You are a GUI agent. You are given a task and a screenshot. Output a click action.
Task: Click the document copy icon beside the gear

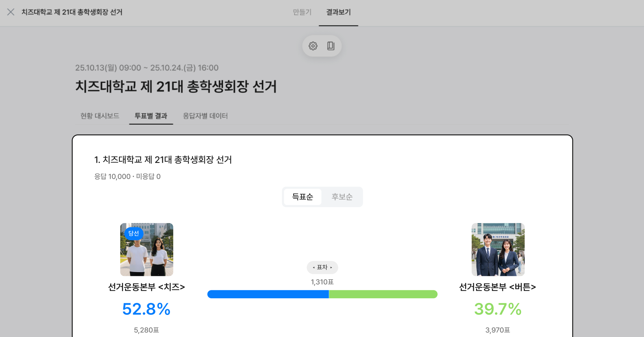331,46
